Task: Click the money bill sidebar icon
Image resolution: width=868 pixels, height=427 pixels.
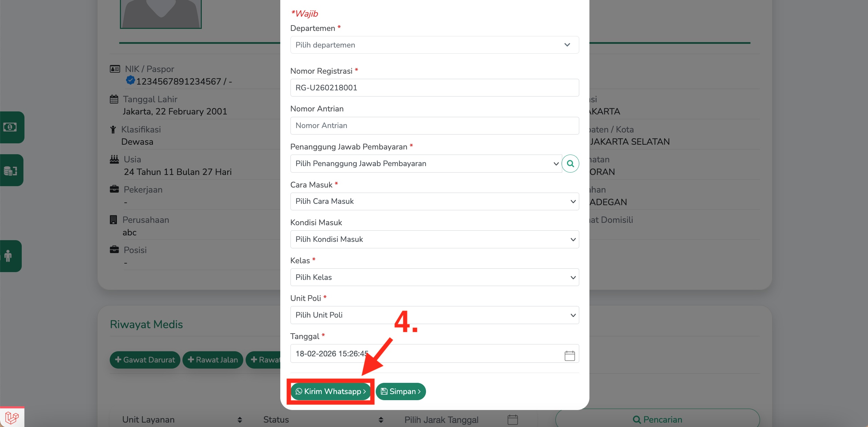Action: click(x=10, y=127)
